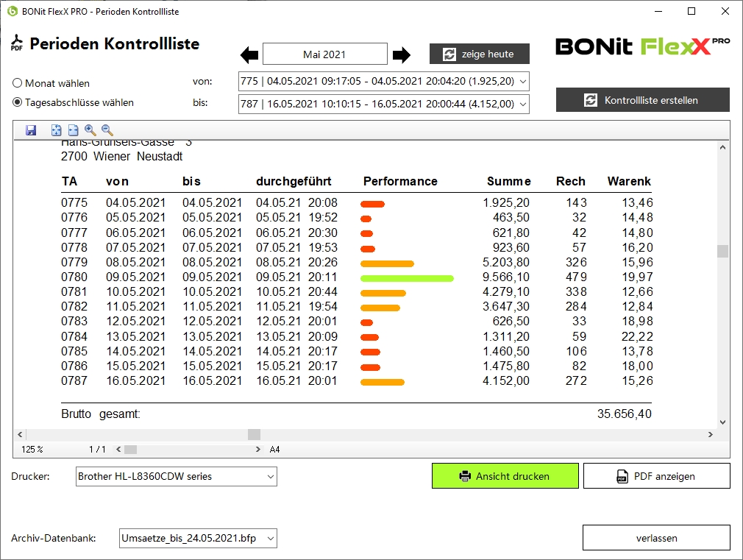The image size is (743, 560).
Task: Click the 'zeige heute' button
Action: [480, 54]
